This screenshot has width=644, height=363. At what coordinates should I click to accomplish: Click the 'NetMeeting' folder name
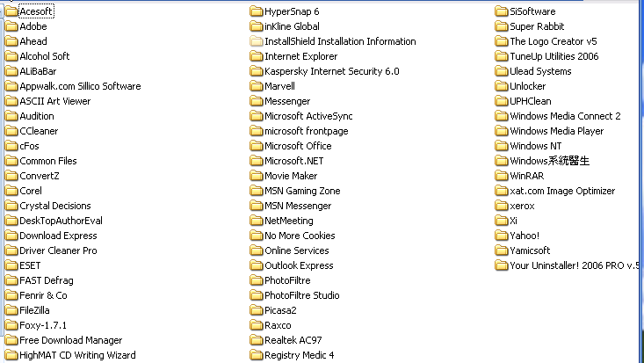coord(289,221)
